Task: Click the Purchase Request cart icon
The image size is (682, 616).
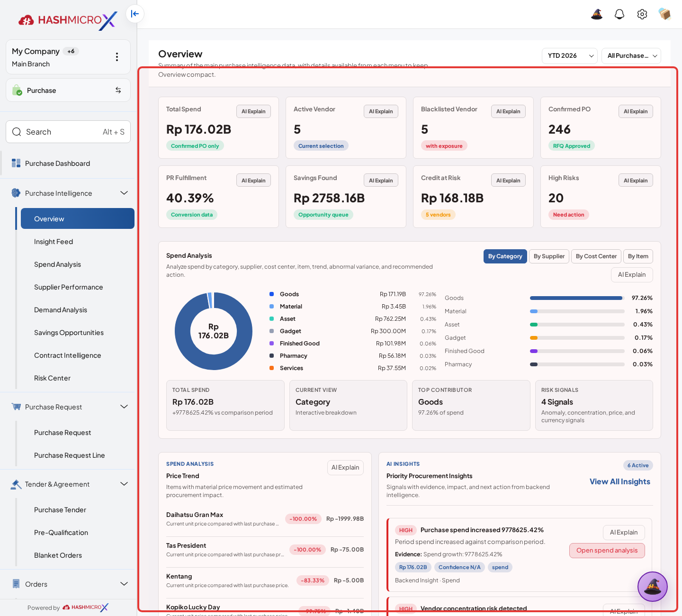Action: coord(16,407)
